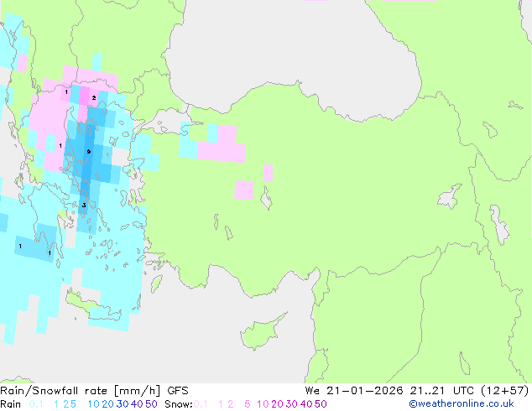Select the Rain legend value 30

(123, 404)
